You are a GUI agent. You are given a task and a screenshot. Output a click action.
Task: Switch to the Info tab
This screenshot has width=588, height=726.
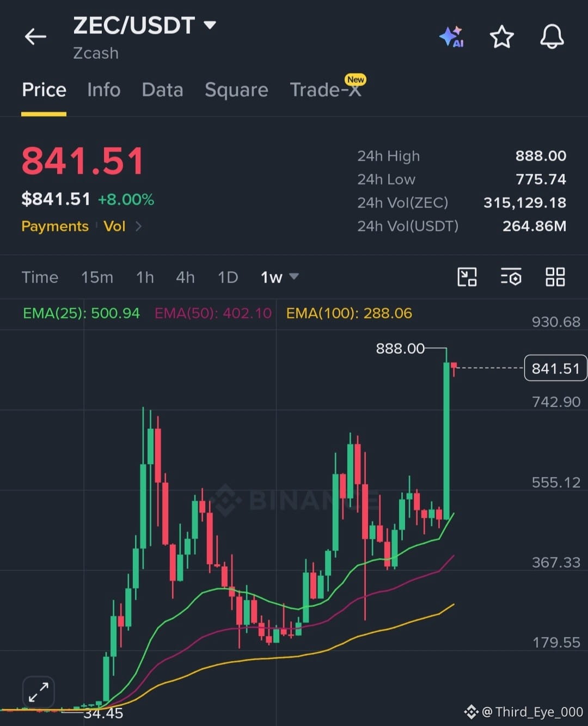[103, 90]
